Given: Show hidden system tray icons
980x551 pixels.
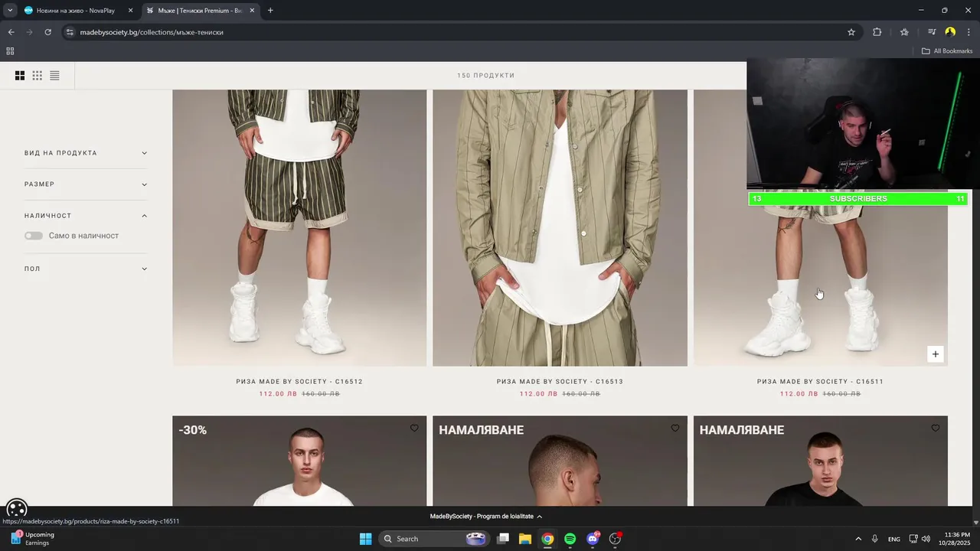Looking at the screenshot, I should (x=857, y=539).
